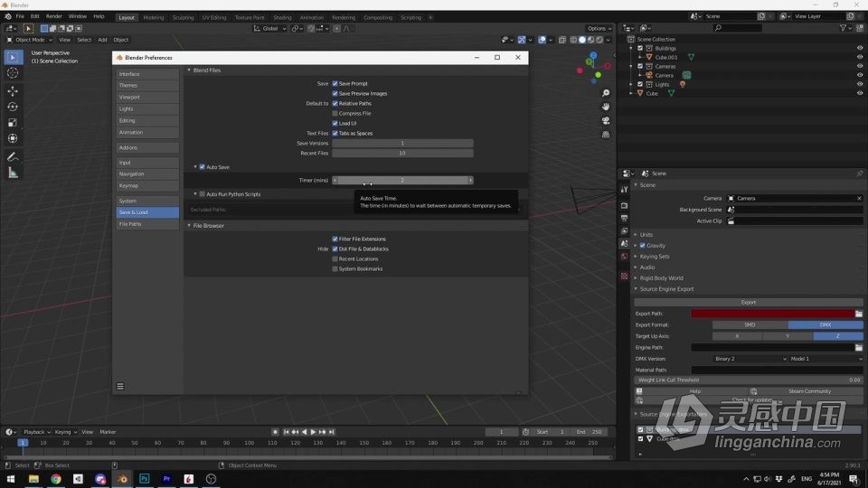Jump to the timeline end frame
868x488 pixels.
332,432
